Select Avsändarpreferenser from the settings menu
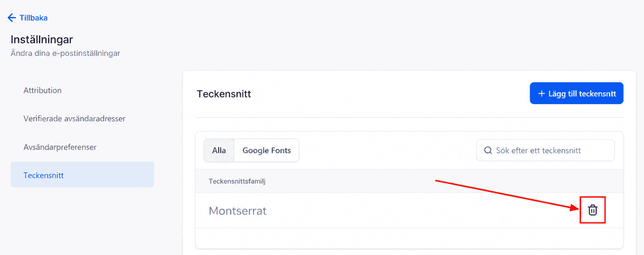The height and width of the screenshot is (255, 644). pos(60,147)
